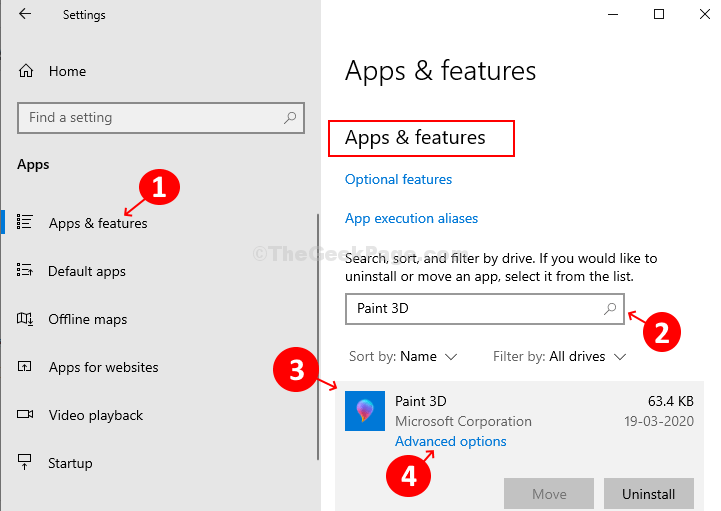The image size is (721, 511).
Task: Go to Offline maps section
Action: tap(87, 319)
